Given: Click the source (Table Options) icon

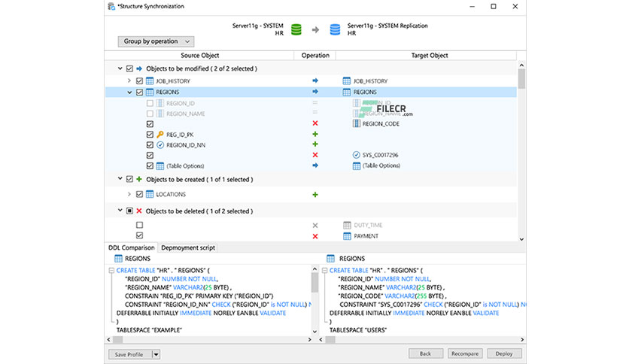Looking at the screenshot, I should [160, 166].
